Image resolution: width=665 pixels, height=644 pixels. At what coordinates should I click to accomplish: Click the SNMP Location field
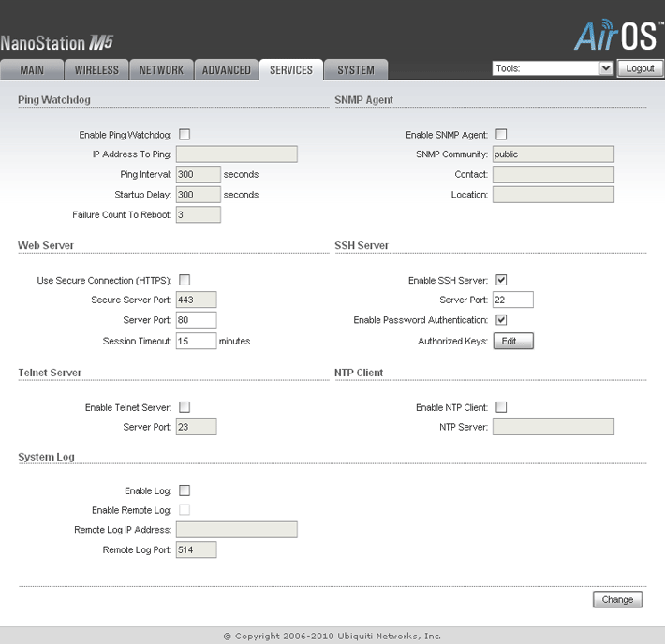pyautogui.click(x=554, y=195)
